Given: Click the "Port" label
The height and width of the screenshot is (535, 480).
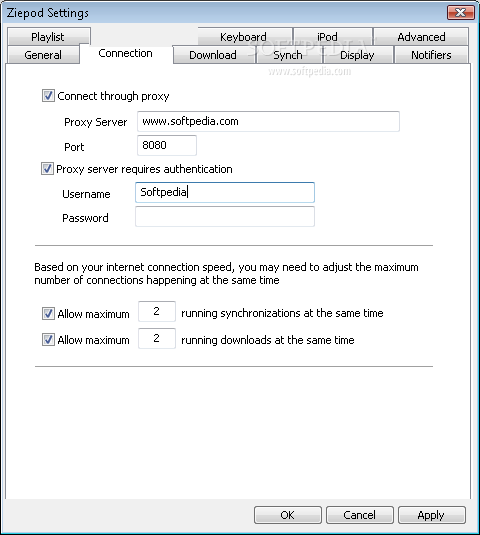Looking at the screenshot, I should (74, 147).
